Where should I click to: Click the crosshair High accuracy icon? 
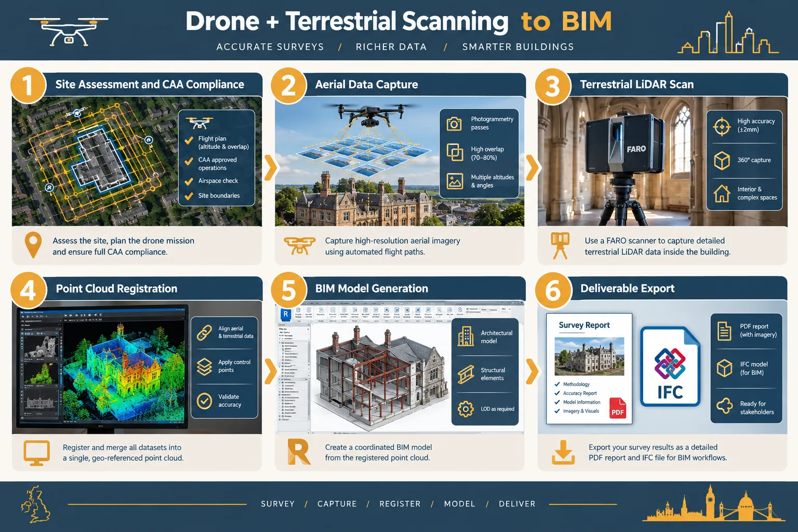(x=722, y=126)
